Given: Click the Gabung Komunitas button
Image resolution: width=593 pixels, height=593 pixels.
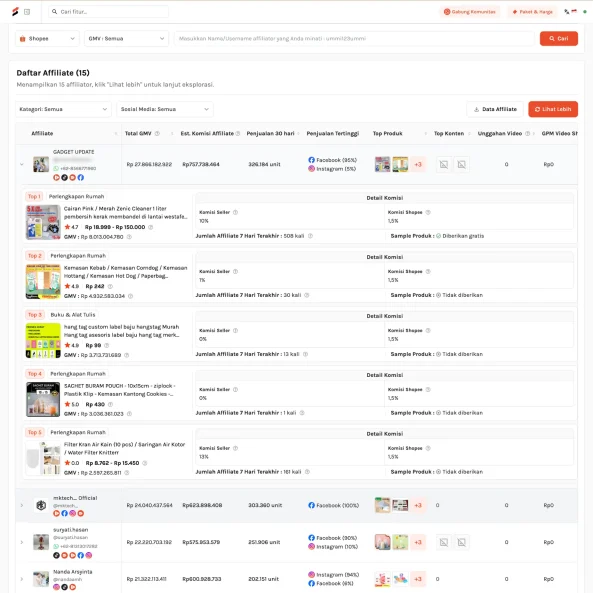Looking at the screenshot, I should click(x=470, y=12).
